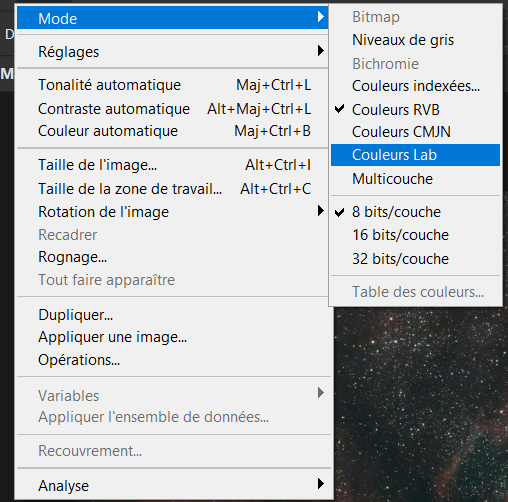The width and height of the screenshot is (508, 502).
Task: Open the Analyse submenu
Action: pos(174,486)
